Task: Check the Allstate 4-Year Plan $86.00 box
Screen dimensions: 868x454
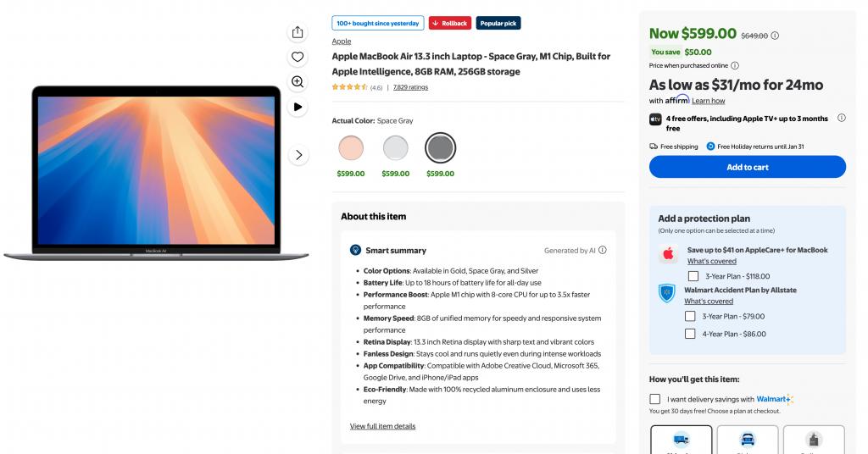Action: pyautogui.click(x=690, y=334)
